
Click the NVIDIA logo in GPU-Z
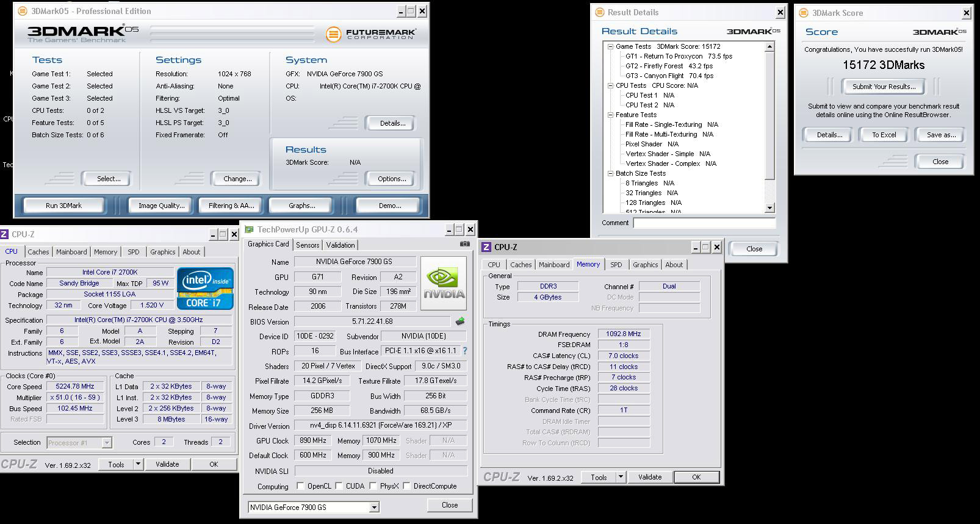pyautogui.click(x=444, y=283)
